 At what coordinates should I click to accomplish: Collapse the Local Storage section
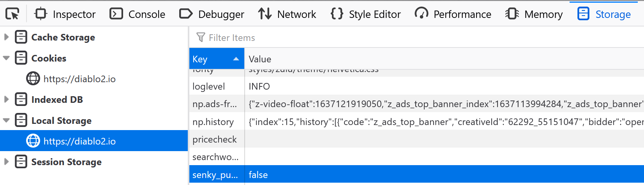(x=6, y=121)
